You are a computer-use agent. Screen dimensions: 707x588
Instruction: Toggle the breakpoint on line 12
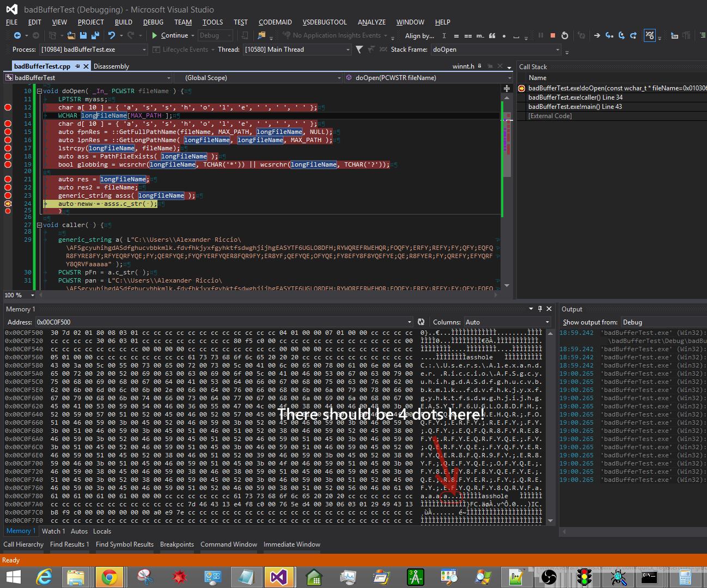pos(8,107)
